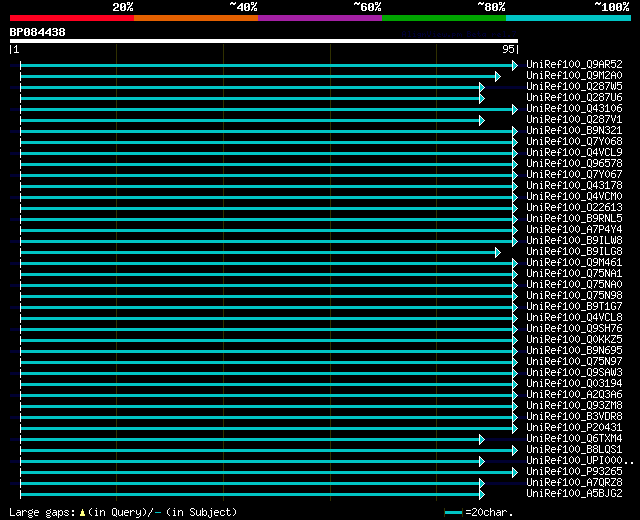Click the UniRef100_Q0KKZ5 label

(x=574, y=340)
